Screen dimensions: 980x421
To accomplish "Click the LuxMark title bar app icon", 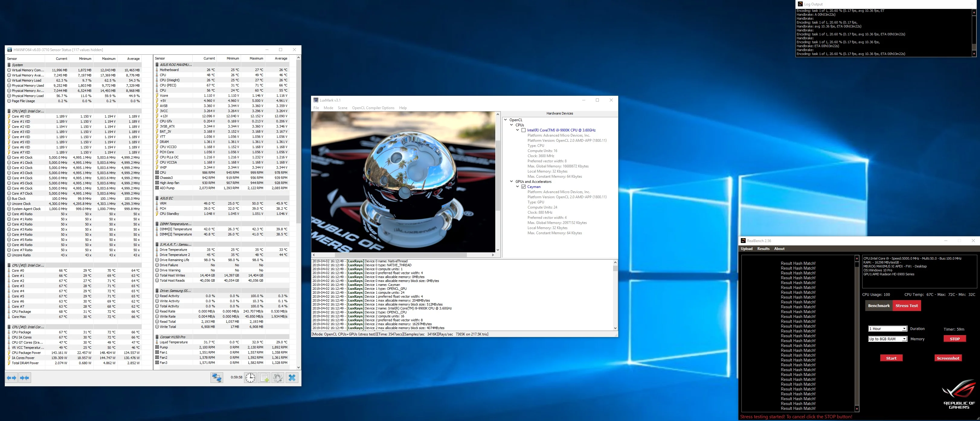I will 316,100.
